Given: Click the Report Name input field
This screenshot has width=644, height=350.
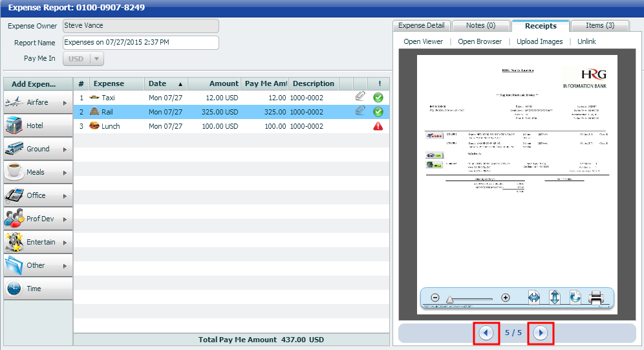Looking at the screenshot, I should click(141, 42).
